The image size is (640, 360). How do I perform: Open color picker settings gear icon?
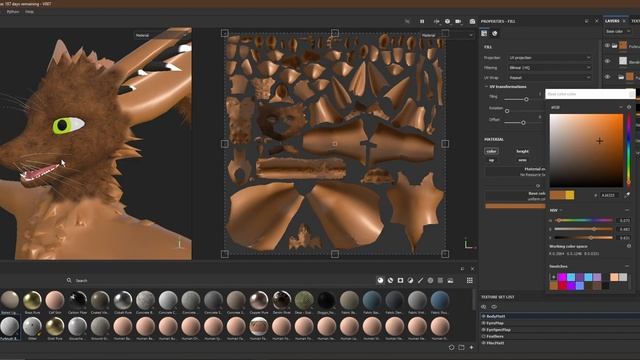click(x=629, y=107)
